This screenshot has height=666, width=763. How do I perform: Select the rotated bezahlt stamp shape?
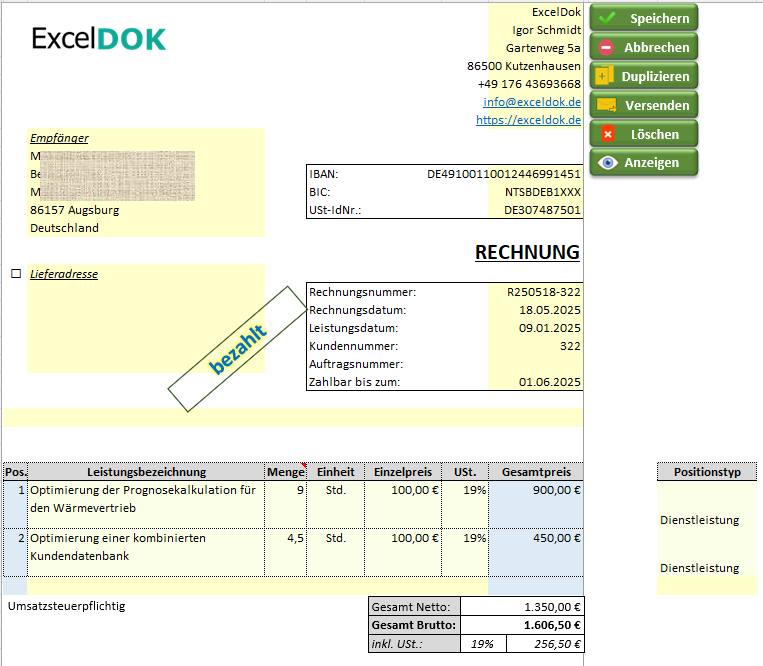coord(237,348)
